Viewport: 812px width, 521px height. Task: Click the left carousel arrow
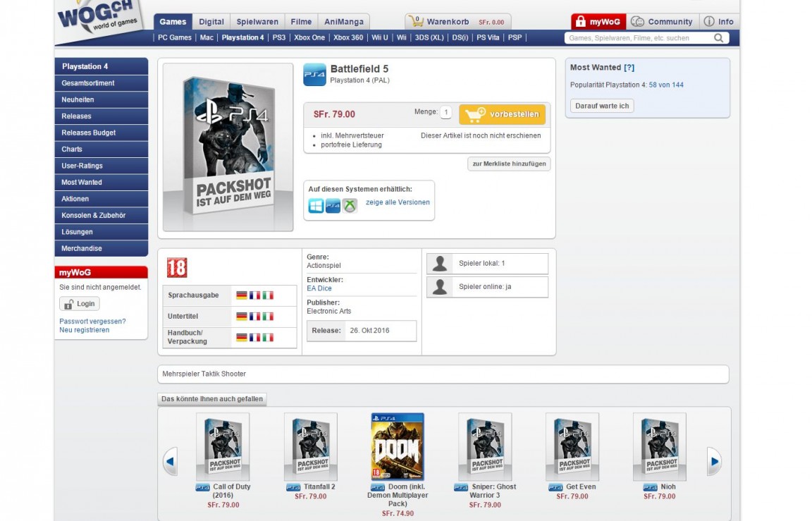pos(169,460)
